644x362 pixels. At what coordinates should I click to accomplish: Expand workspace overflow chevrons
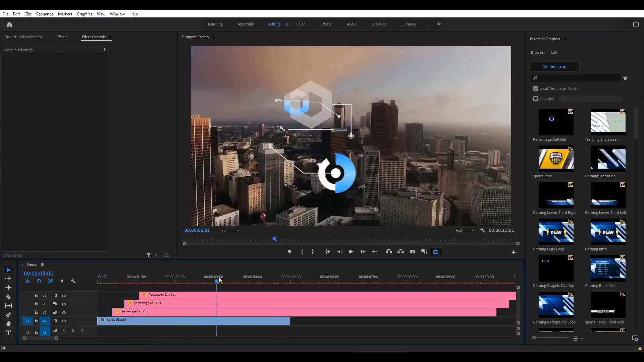439,24
